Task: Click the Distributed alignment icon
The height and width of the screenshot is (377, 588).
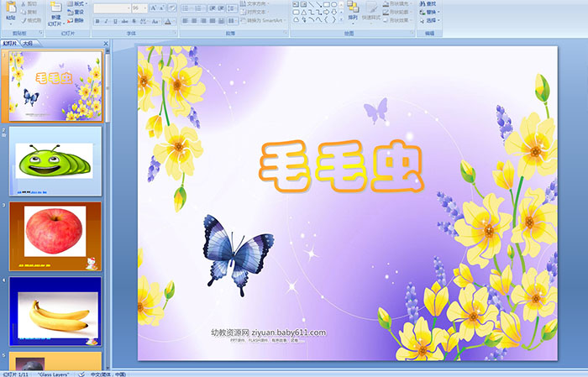Action: (x=221, y=21)
